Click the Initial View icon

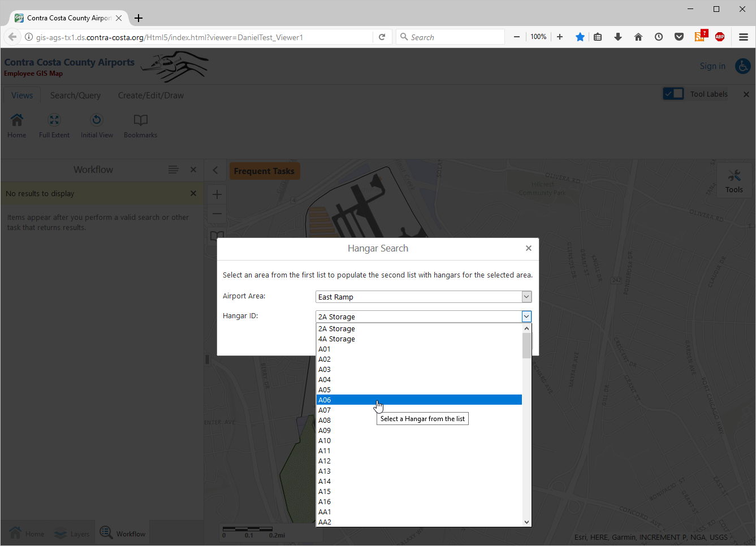97,120
